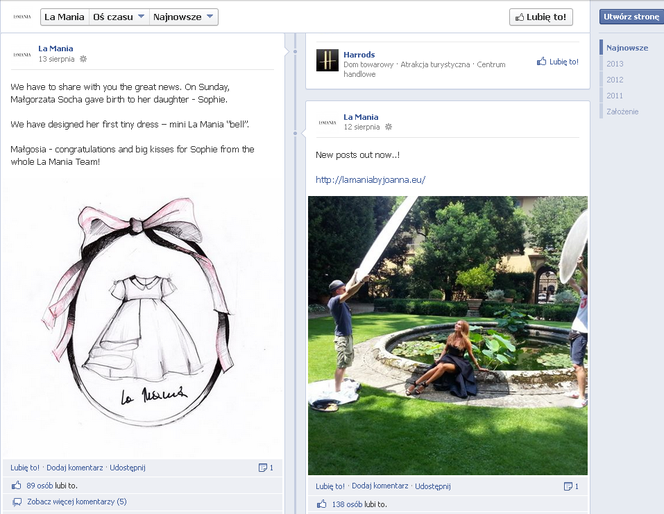The width and height of the screenshot is (664, 514).
Task: Open La Mania avatar on 13 sierpnia post
Action: pos(22,54)
